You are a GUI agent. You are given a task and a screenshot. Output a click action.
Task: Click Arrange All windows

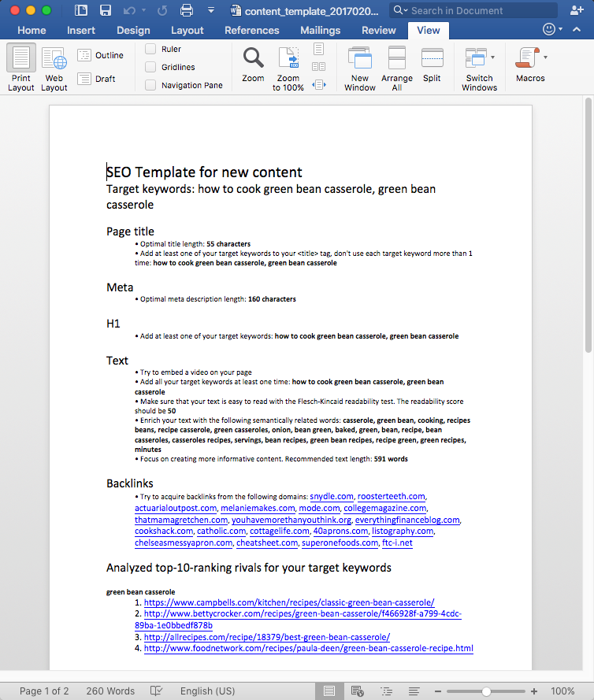click(397, 68)
